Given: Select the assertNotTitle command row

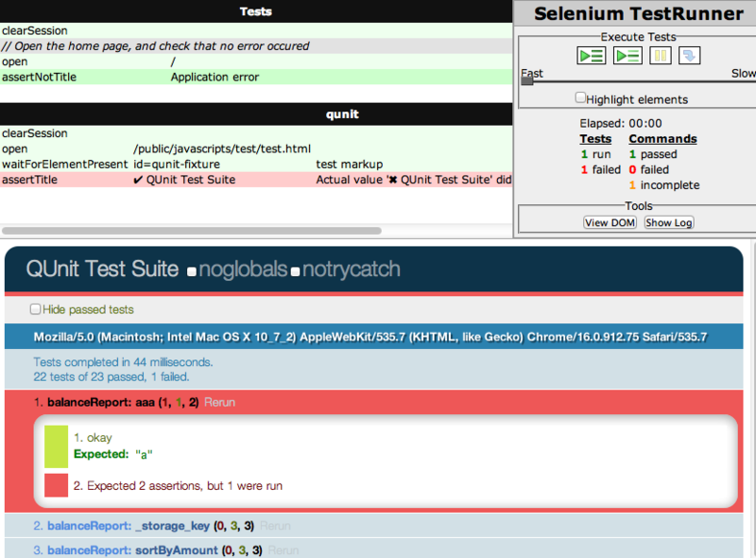Looking at the screenshot, I should tap(256, 78).
